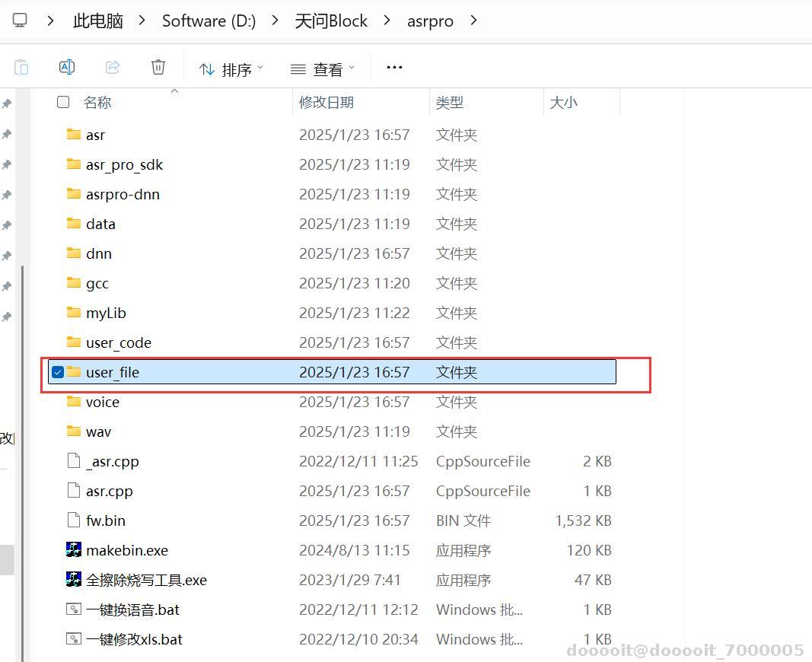The image size is (812, 662).
Task: Click the makebin.exe application icon
Action: 74,549
